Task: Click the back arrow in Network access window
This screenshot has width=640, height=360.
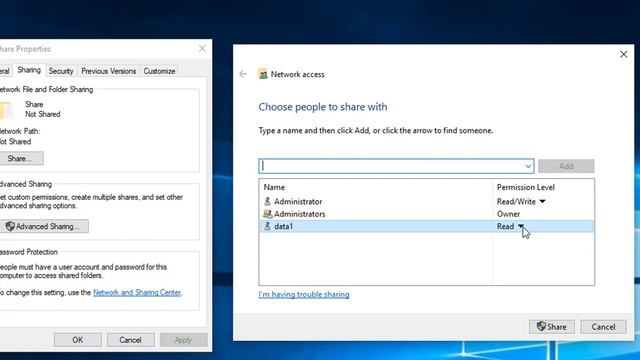Action: (x=243, y=74)
